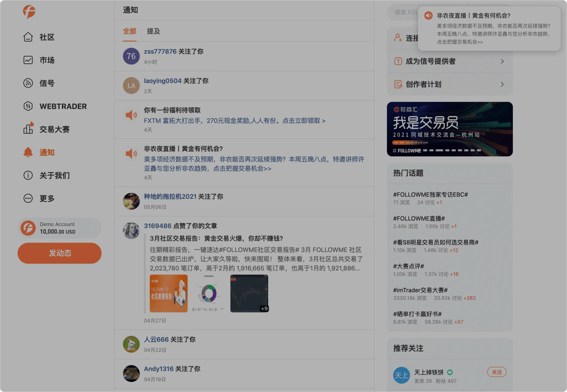Switch to the 全部 tab
The image size is (567, 392).
tap(130, 31)
